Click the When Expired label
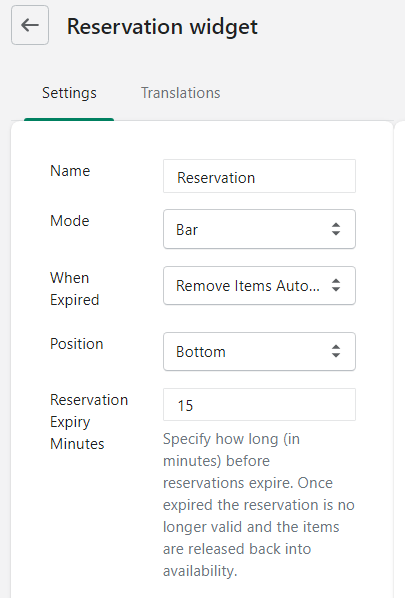This screenshot has width=405, height=598. pos(75,289)
